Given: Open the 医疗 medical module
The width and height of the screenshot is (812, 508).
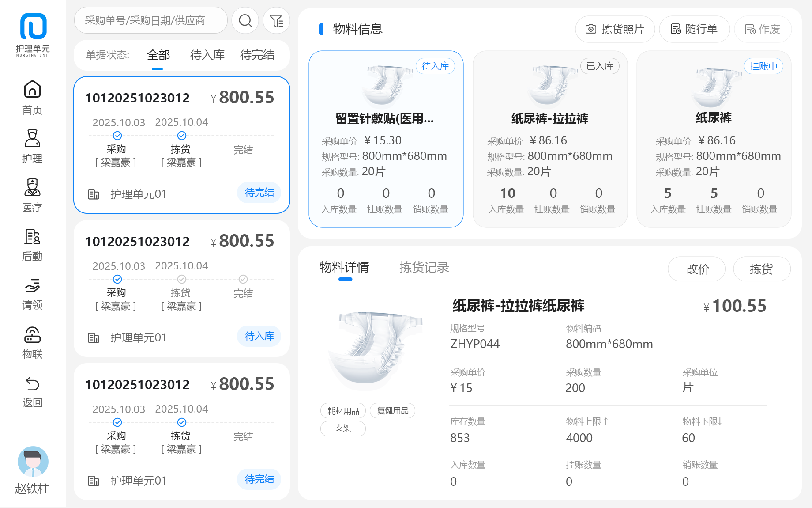Looking at the screenshot, I should tap(32, 195).
